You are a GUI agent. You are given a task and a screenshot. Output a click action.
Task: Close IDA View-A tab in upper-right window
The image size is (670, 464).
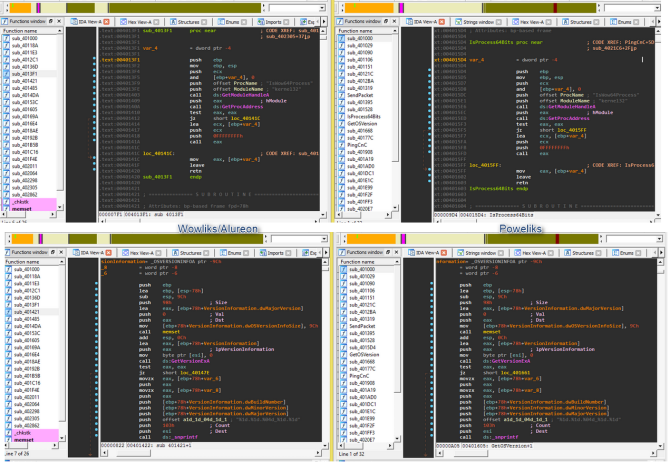tap(442, 21)
